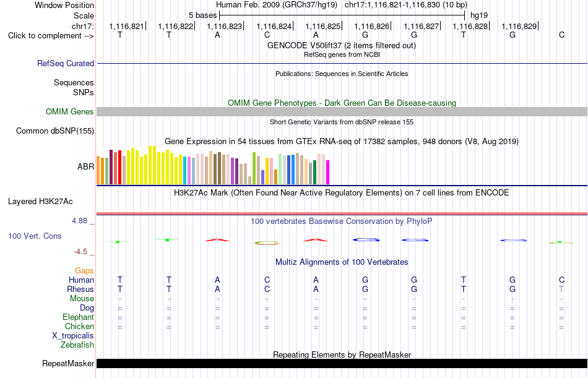Click the Dog species row label
The image size is (588, 378).
87,308
